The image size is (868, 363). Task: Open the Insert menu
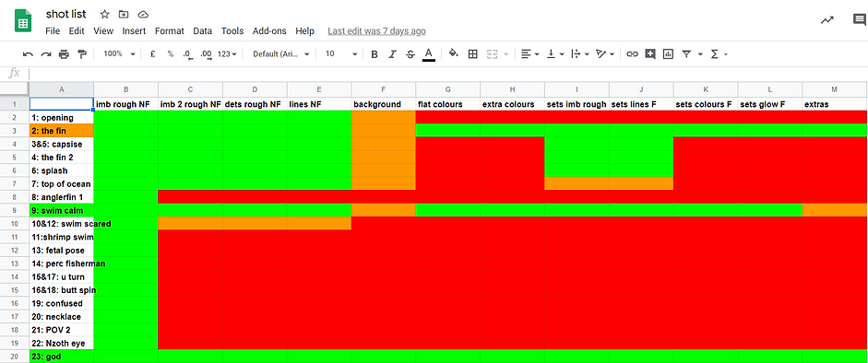point(134,31)
